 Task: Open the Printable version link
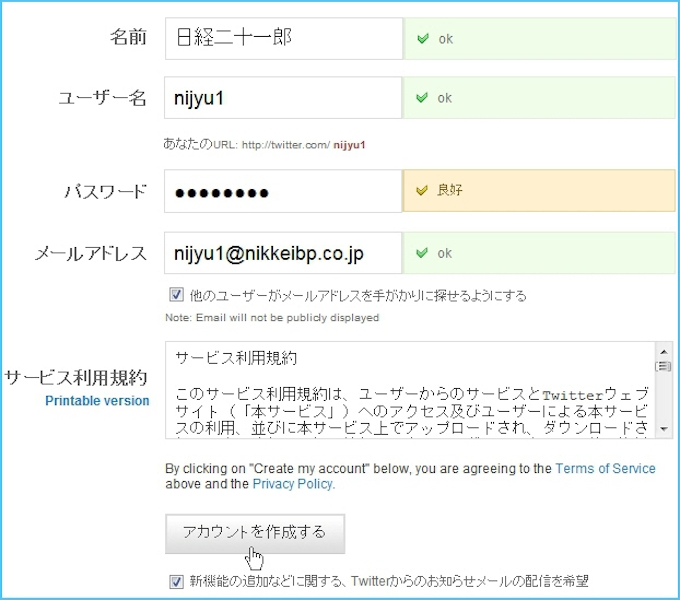click(97, 401)
